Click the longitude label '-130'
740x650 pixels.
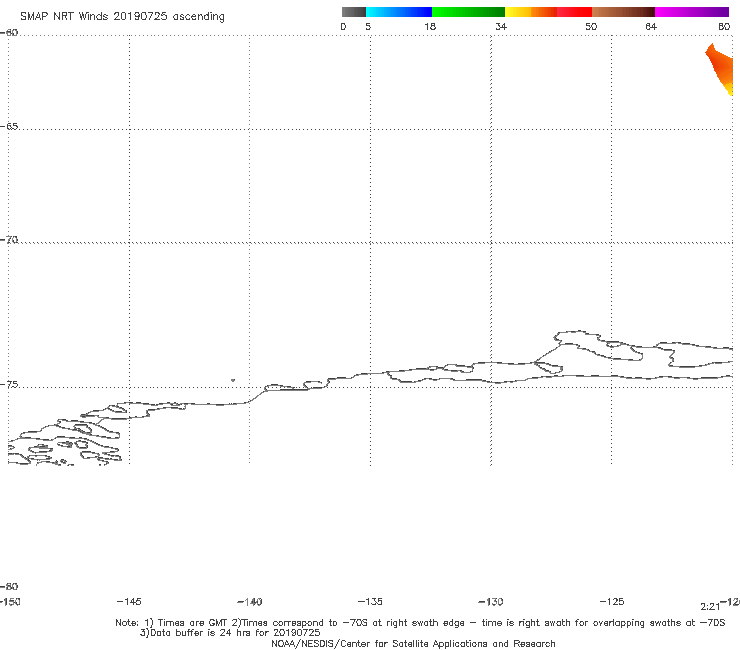tap(491, 601)
